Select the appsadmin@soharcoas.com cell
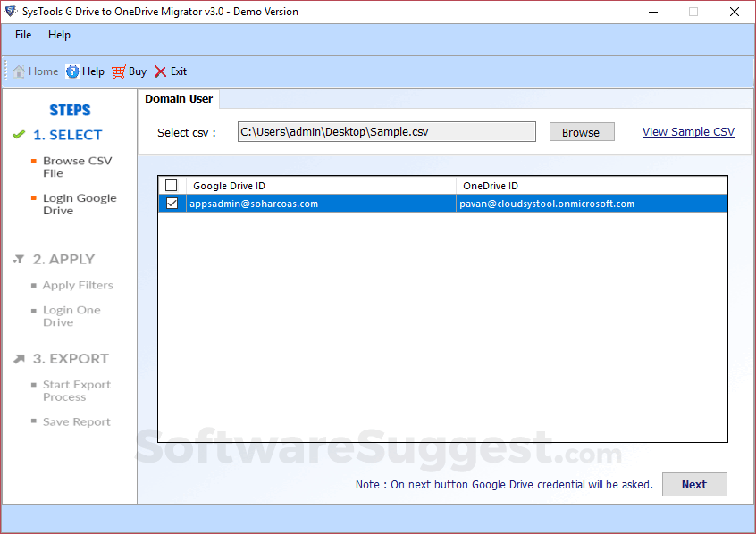The image size is (756, 534). 321,204
